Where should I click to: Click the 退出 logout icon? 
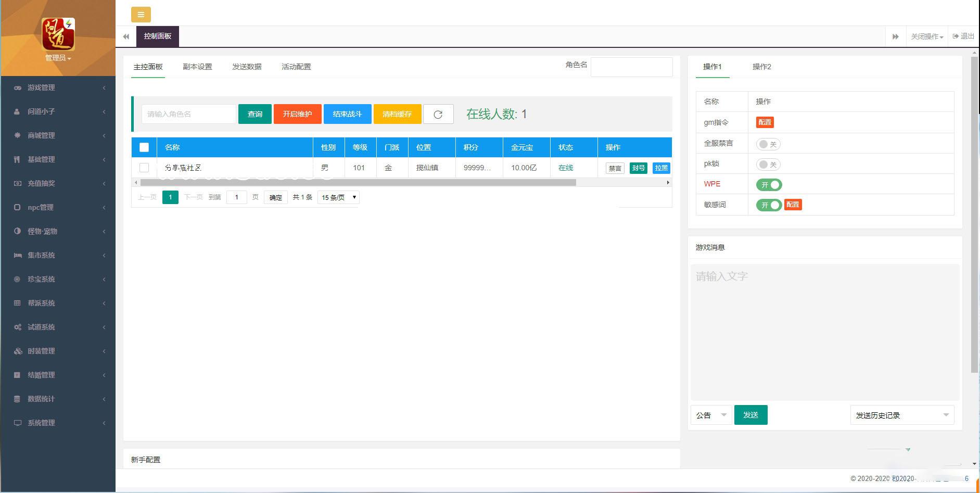[956, 36]
